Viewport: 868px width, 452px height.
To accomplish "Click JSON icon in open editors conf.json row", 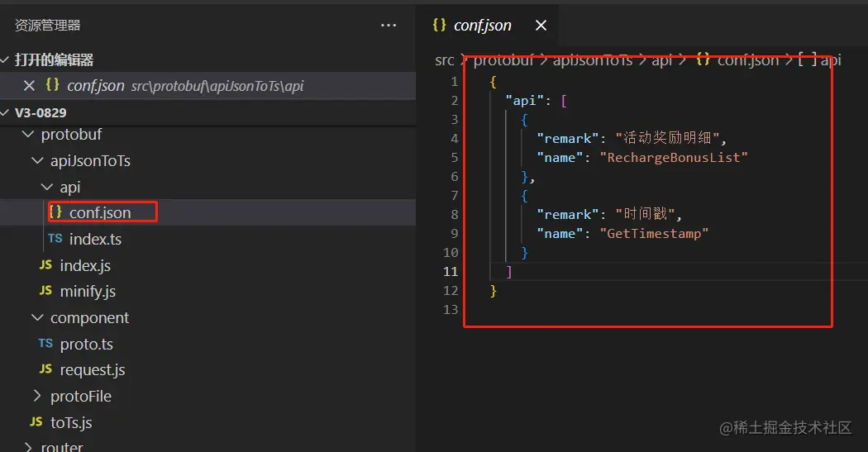I will [53, 84].
